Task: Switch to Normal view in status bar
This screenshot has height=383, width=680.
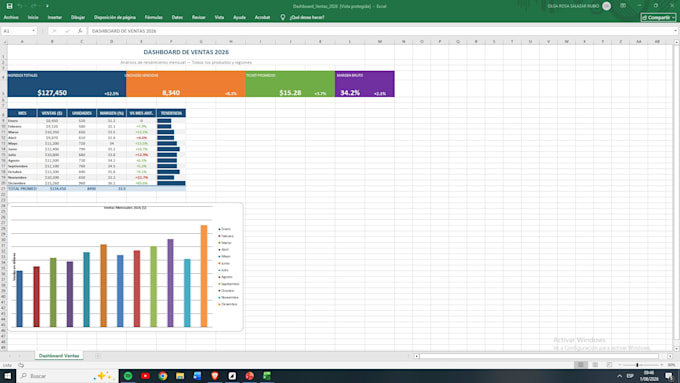Action: 581,365
